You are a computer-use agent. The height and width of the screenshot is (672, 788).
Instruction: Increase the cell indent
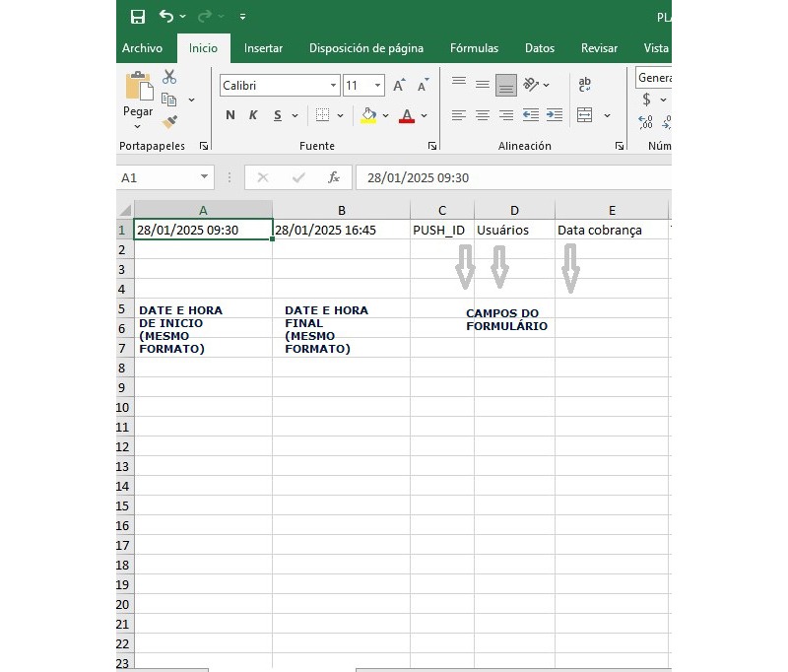click(555, 115)
